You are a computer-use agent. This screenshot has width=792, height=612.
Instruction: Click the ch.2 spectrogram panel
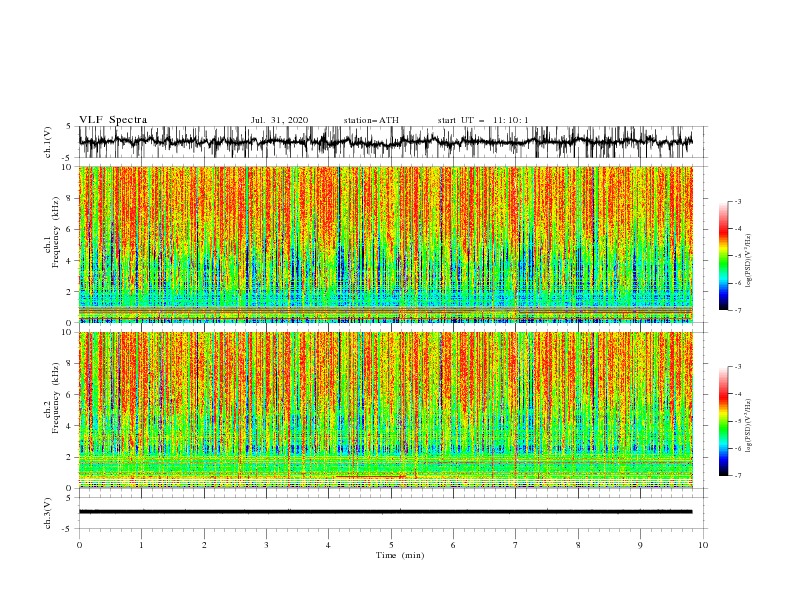(x=385, y=410)
